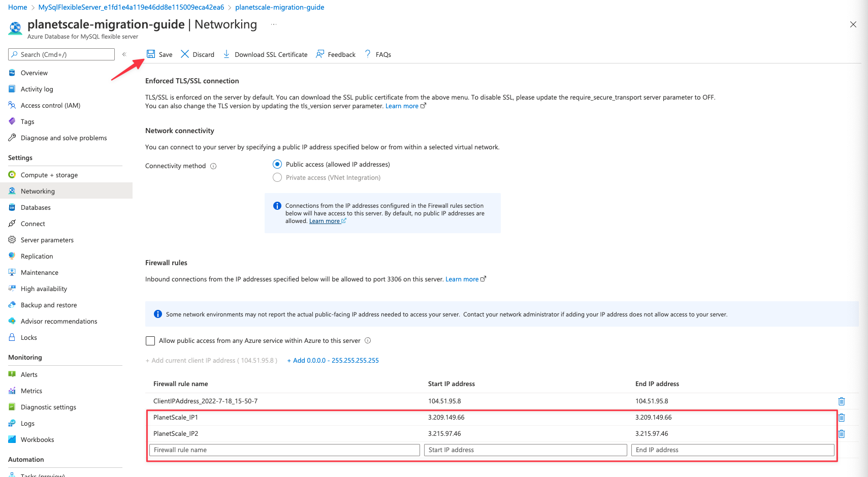Open Replication settings
This screenshot has height=477, width=868.
click(36, 256)
